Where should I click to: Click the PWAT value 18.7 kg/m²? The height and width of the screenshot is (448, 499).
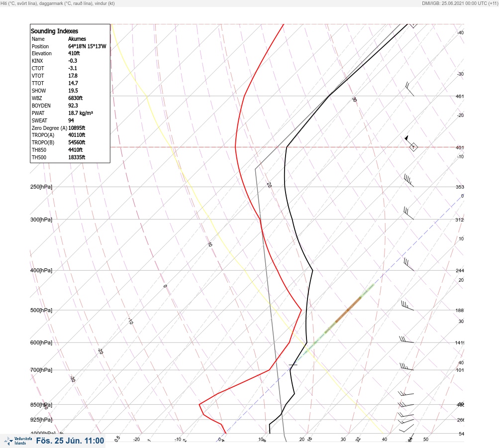(81, 113)
